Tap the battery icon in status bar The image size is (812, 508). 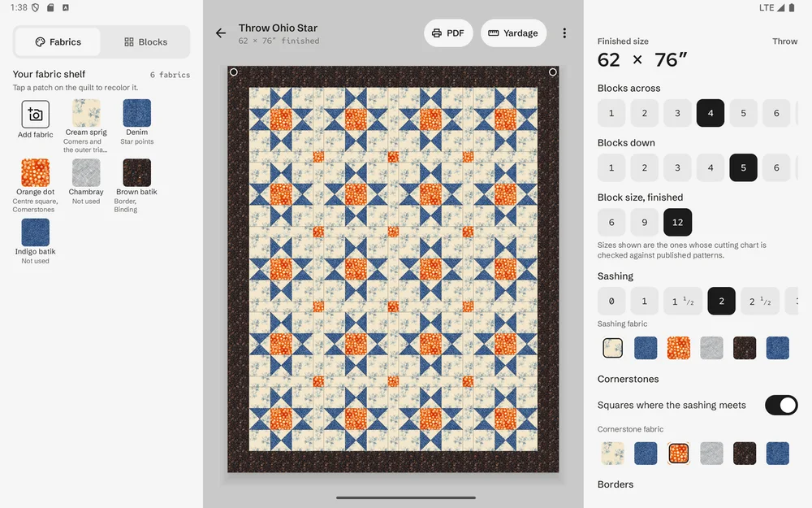[x=792, y=8]
